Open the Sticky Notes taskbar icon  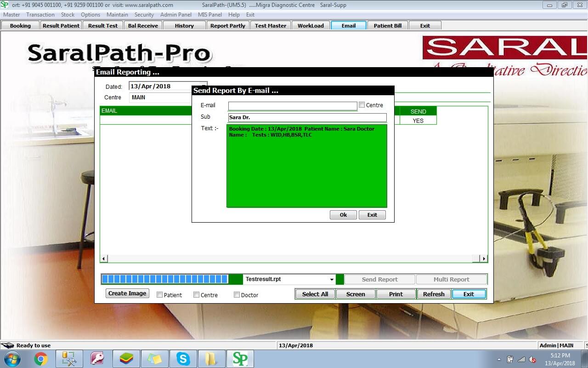(154, 359)
